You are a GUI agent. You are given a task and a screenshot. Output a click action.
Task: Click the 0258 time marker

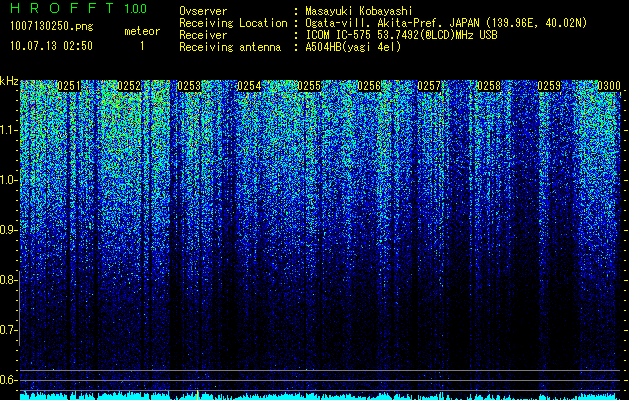click(489, 86)
